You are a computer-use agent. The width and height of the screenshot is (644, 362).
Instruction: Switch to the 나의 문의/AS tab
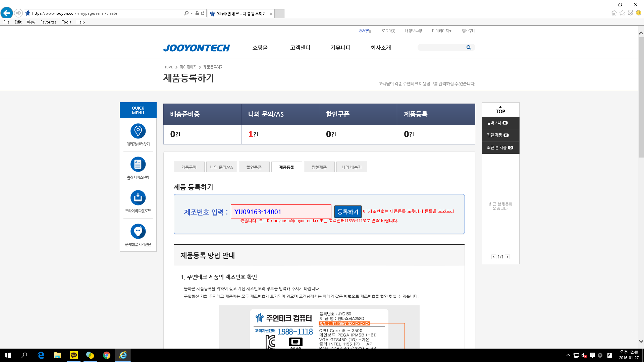coord(221,167)
